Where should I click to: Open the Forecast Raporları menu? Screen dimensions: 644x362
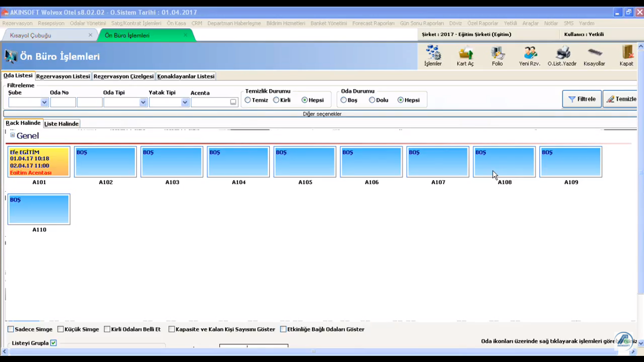(373, 23)
